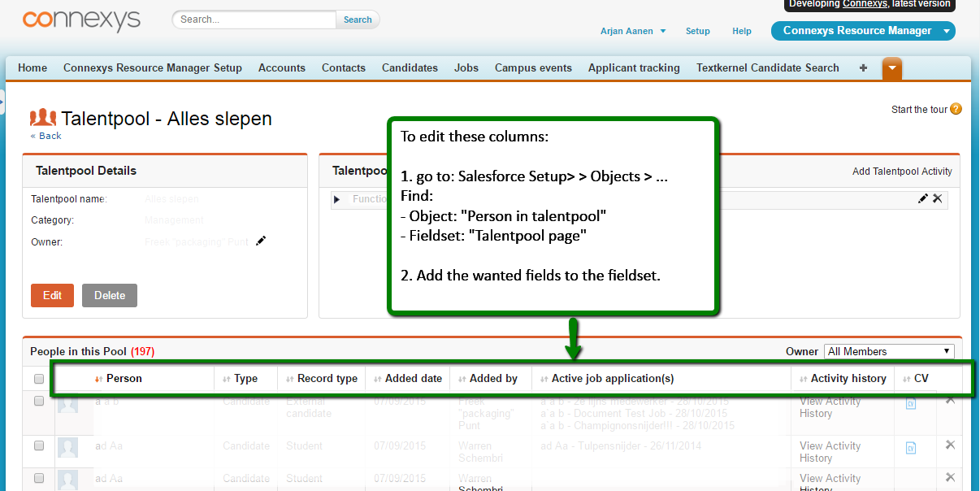Open View Activity History in Tulpensnijder row
The height and width of the screenshot is (491, 980).
(x=830, y=452)
